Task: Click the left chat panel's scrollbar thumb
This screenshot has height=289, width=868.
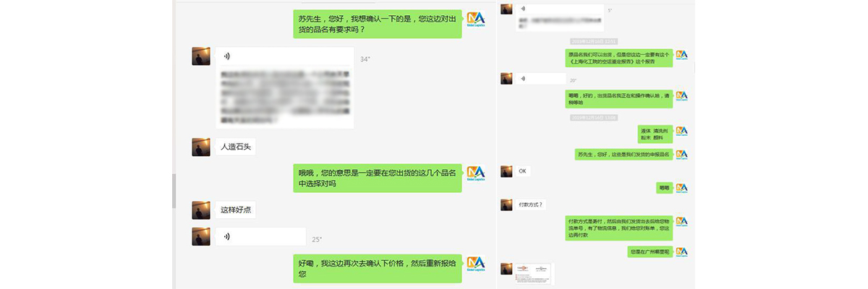Action: pos(174,191)
